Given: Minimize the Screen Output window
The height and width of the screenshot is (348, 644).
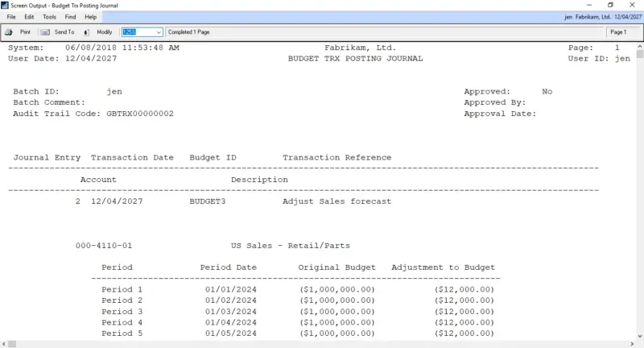Looking at the screenshot, I should click(588, 5).
